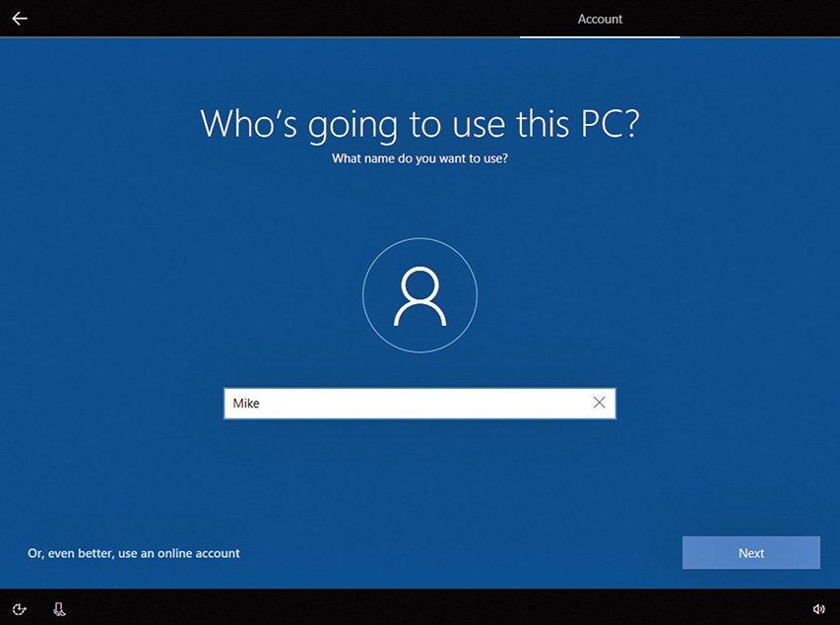
Task: Click the Who's going to use this PC heading
Action: coord(420,124)
